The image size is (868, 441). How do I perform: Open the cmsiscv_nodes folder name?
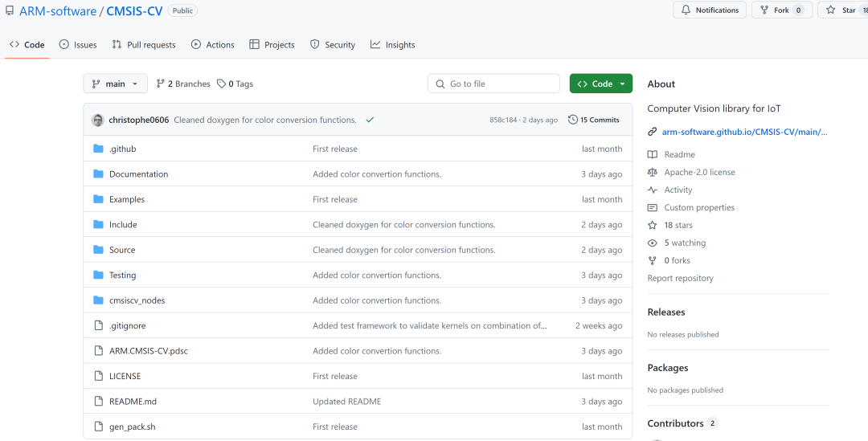click(137, 300)
